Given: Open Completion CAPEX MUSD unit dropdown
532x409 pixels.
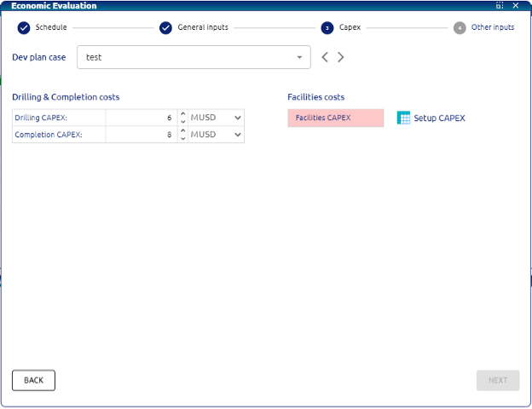Looking at the screenshot, I should click(x=237, y=135).
